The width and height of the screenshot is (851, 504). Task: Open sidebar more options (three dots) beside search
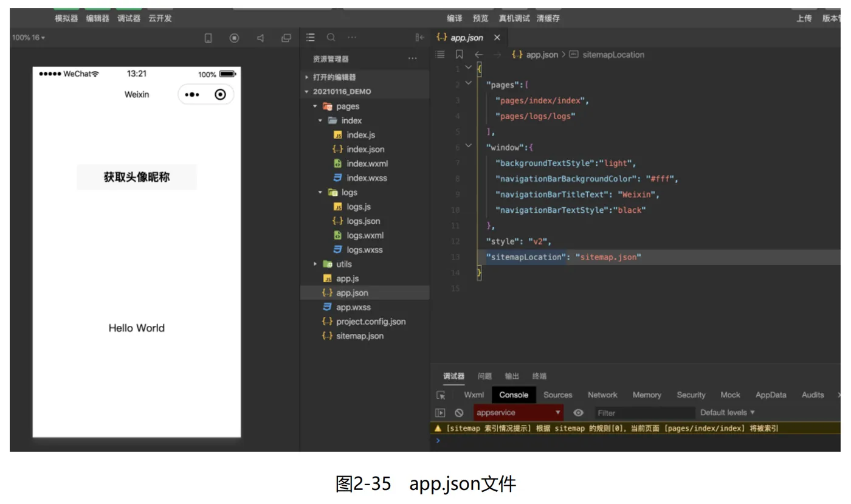click(352, 38)
